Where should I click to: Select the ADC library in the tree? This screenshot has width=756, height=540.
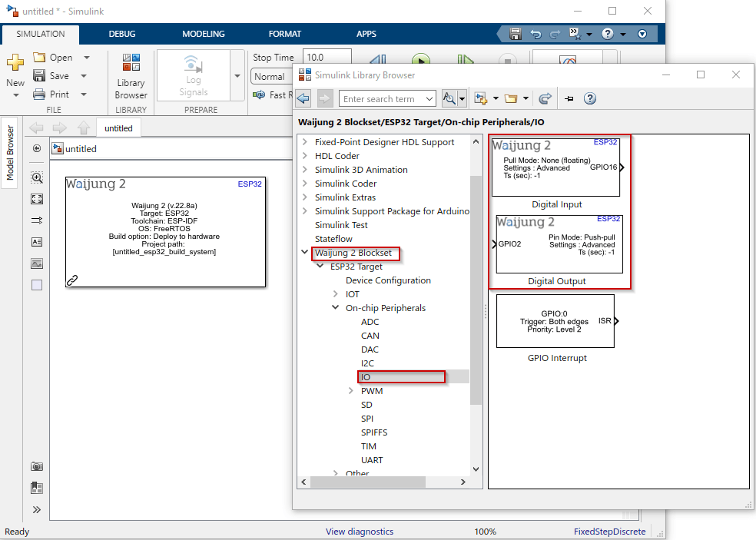(x=370, y=322)
